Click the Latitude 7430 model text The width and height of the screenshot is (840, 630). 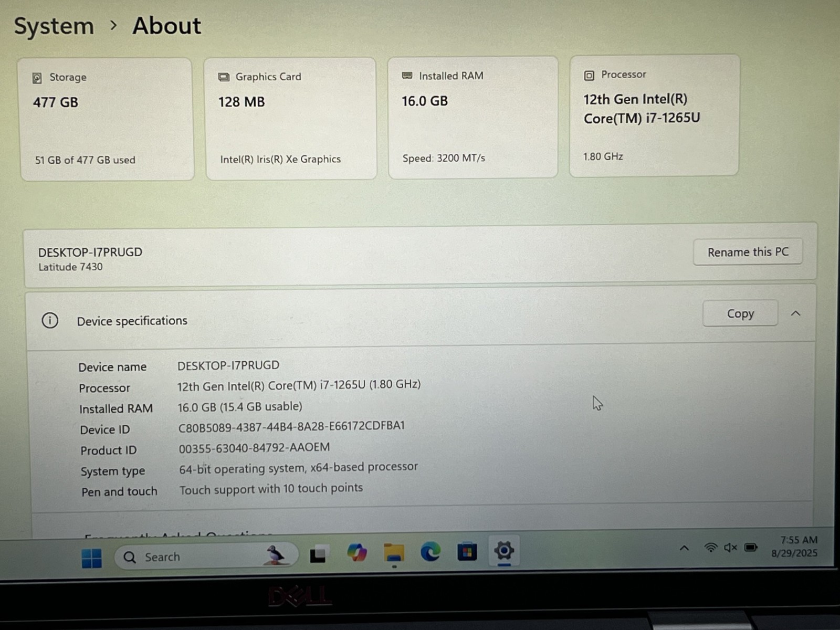[x=70, y=267]
